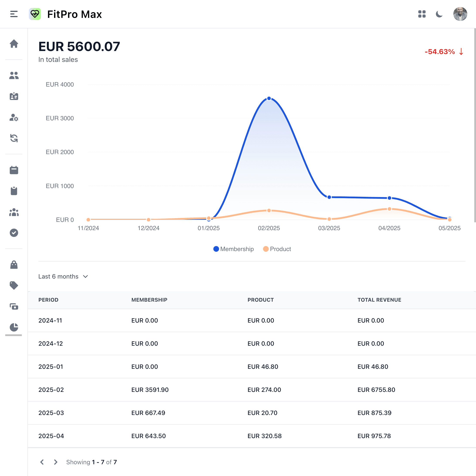Toggle the Membership series in the chart legend
The image size is (476, 476).
(x=233, y=249)
